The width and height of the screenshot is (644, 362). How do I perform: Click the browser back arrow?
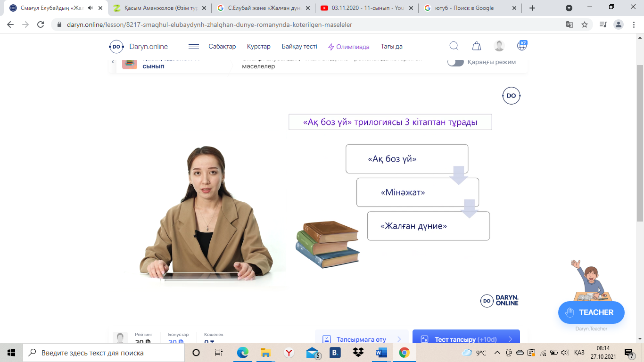10,25
